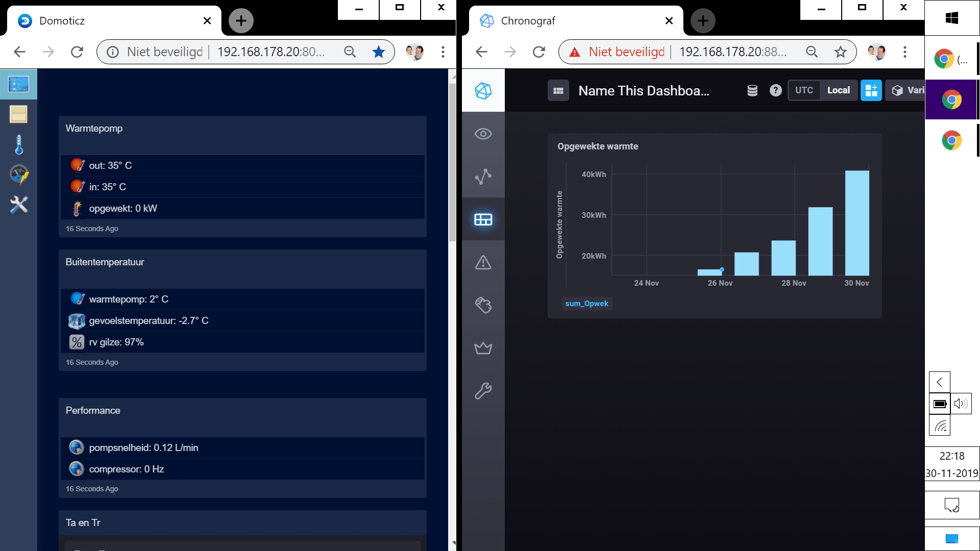The width and height of the screenshot is (980, 551).
Task: Open Chronograf Configuration wrench icon
Action: coord(483,391)
